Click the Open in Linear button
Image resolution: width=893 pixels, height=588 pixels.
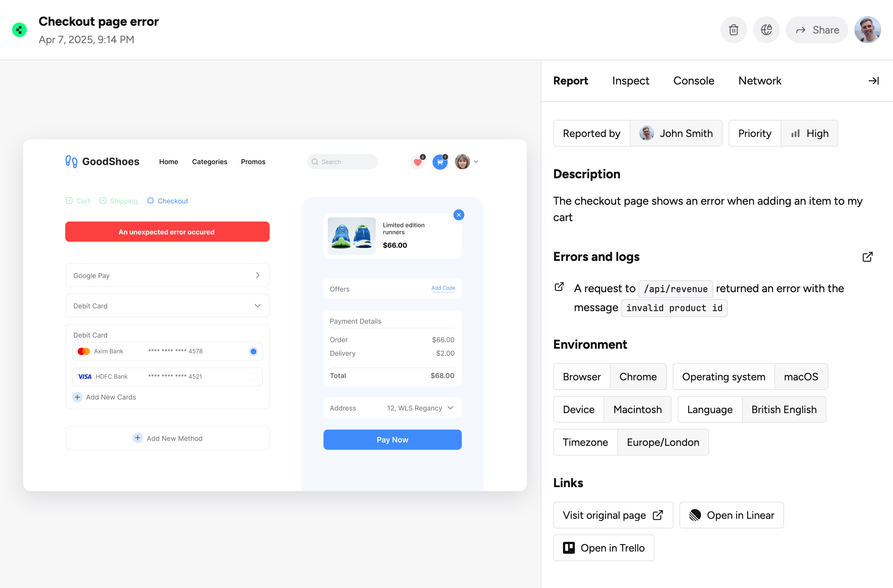click(731, 515)
